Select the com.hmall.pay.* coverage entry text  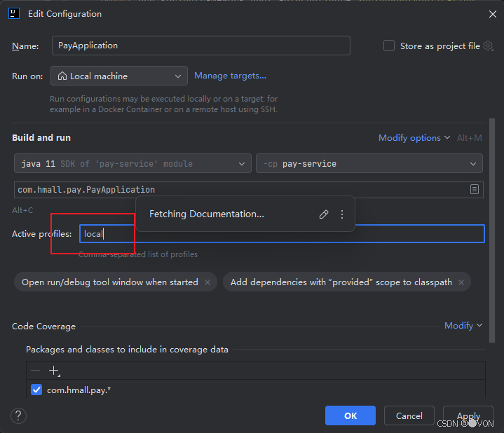coord(79,390)
